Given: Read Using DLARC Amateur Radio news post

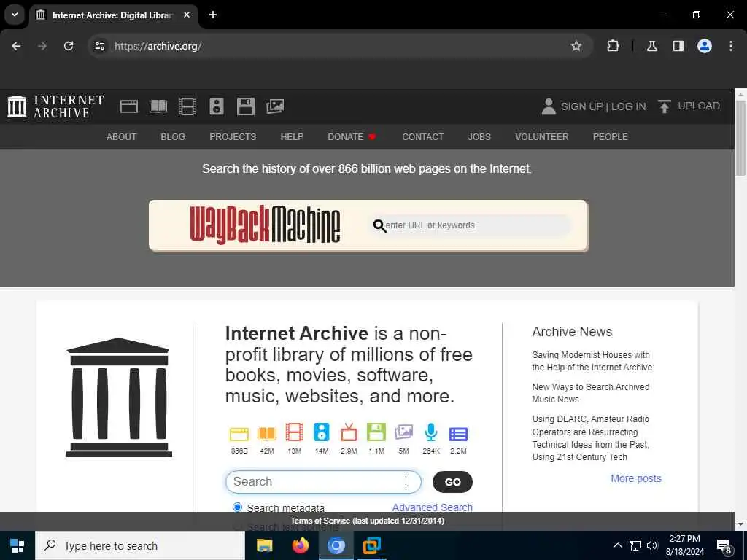Looking at the screenshot, I should click(591, 438).
